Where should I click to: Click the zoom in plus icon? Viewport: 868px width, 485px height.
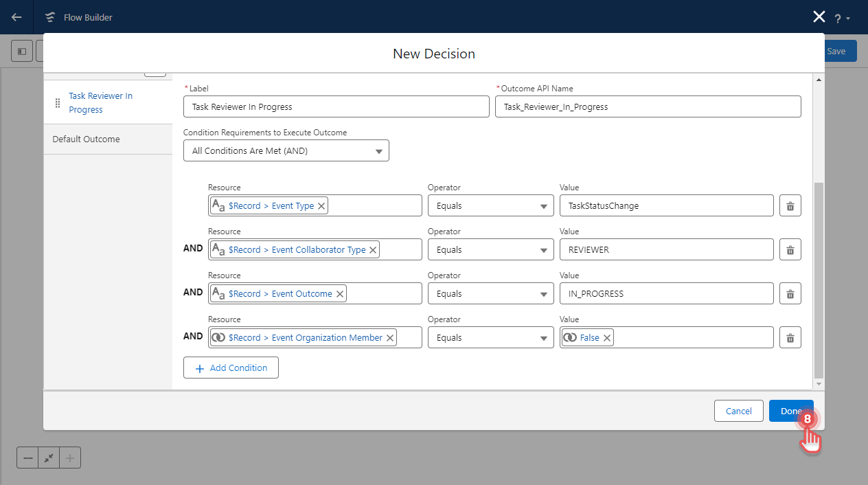(x=69, y=457)
